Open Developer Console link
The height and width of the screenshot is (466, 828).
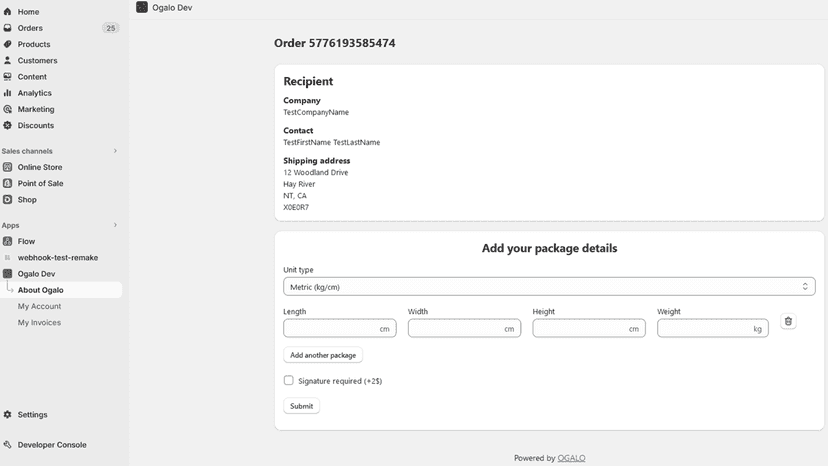pyautogui.click(x=52, y=445)
